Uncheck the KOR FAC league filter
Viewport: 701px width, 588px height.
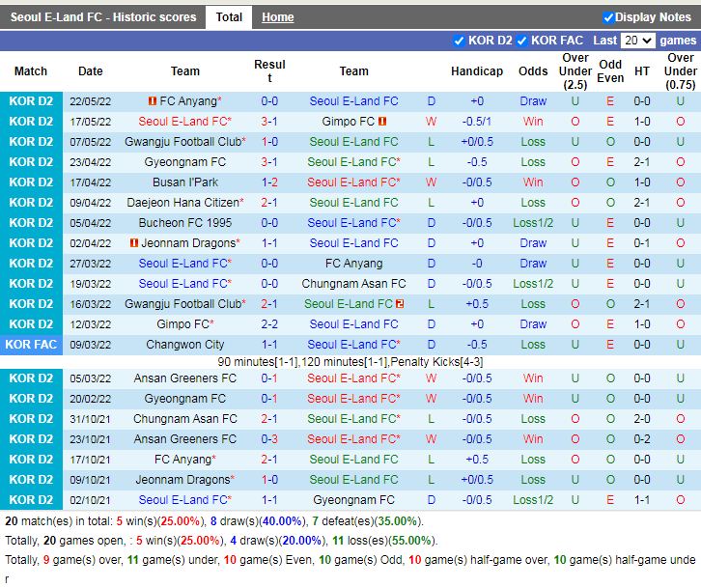[x=521, y=41]
